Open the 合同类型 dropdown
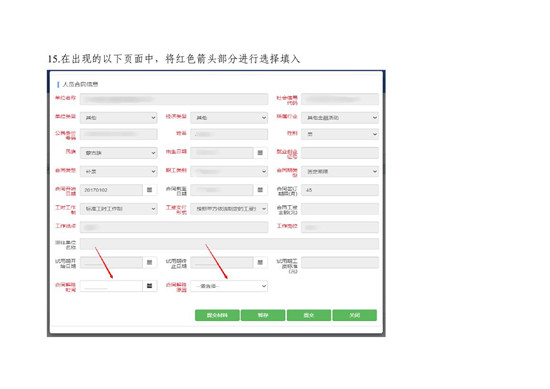Image resolution: width=550 pixels, height=389 pixels. point(119,171)
